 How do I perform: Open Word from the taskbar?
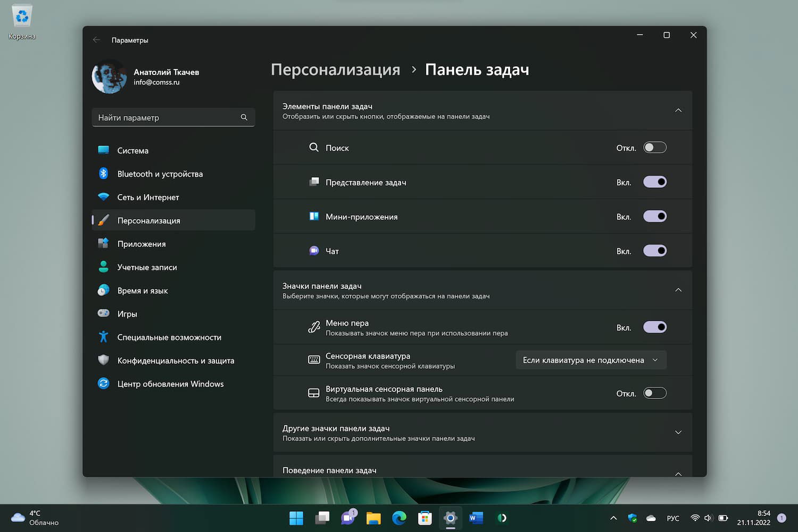pos(476,518)
